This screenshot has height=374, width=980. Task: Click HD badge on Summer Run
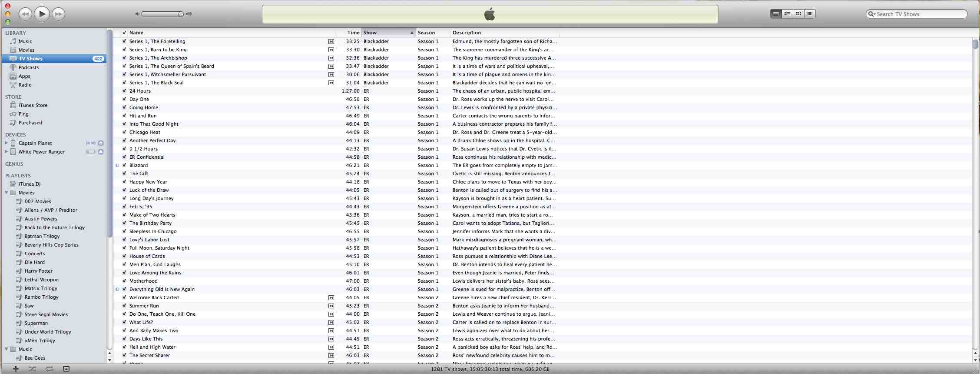pos(331,306)
